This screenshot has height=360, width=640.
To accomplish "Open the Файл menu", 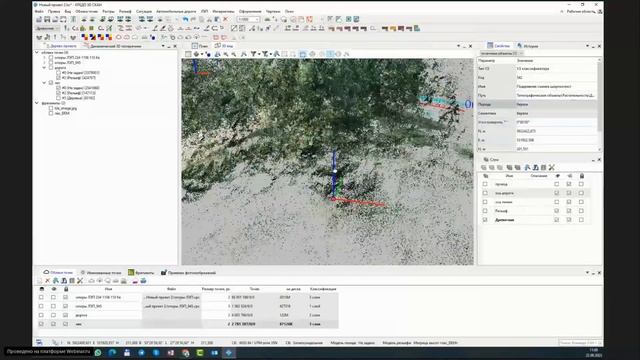I will coord(39,11).
